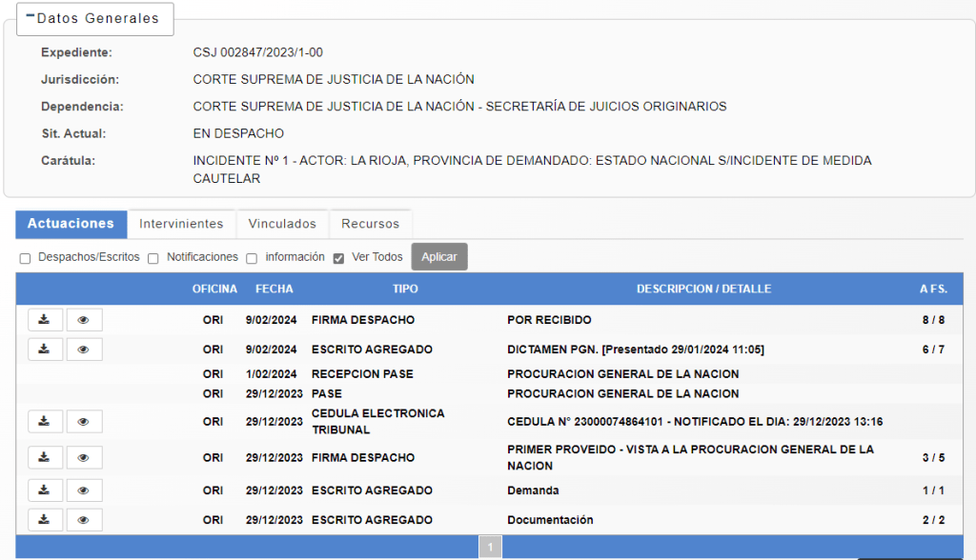Click the OFICINA column header
Viewport: 976px width, 560px height.
tap(214, 289)
